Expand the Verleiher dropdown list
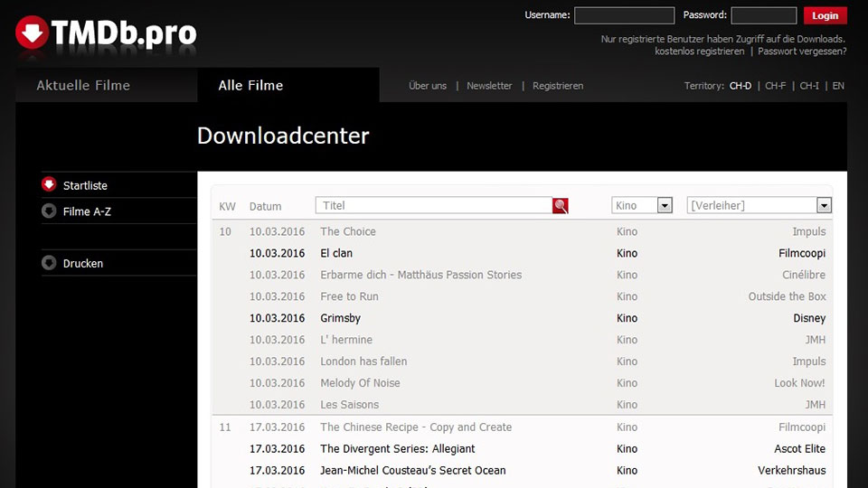This screenshot has width=868, height=488. pos(823,206)
